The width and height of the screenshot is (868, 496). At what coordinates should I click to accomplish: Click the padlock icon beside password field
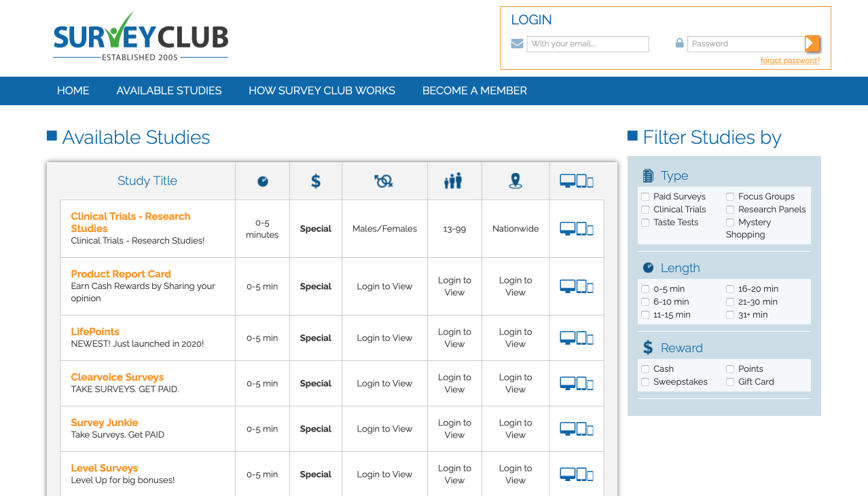679,43
